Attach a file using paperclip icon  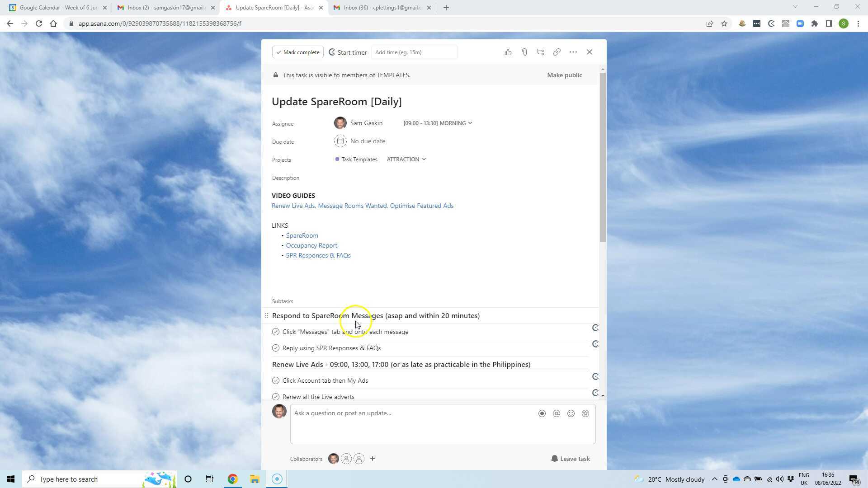click(x=524, y=52)
